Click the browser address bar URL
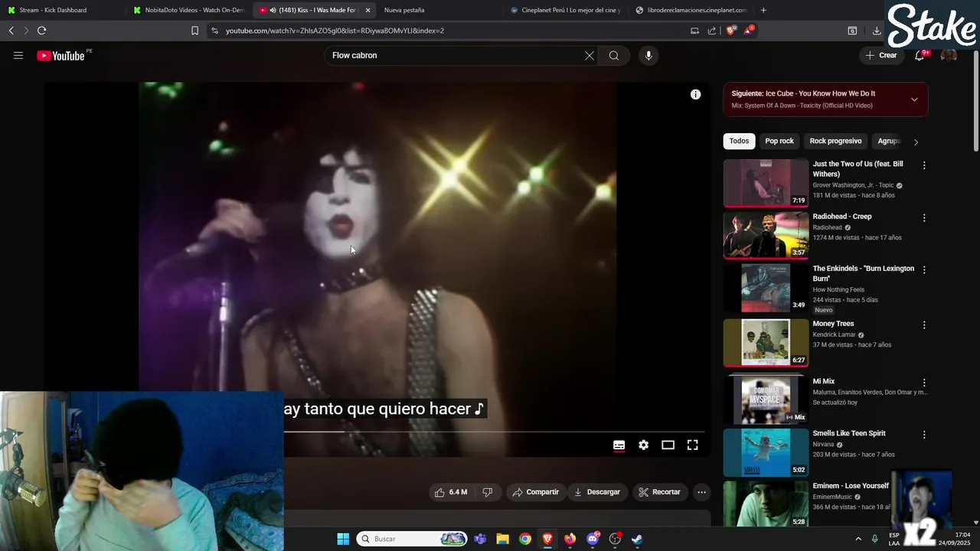 (335, 31)
